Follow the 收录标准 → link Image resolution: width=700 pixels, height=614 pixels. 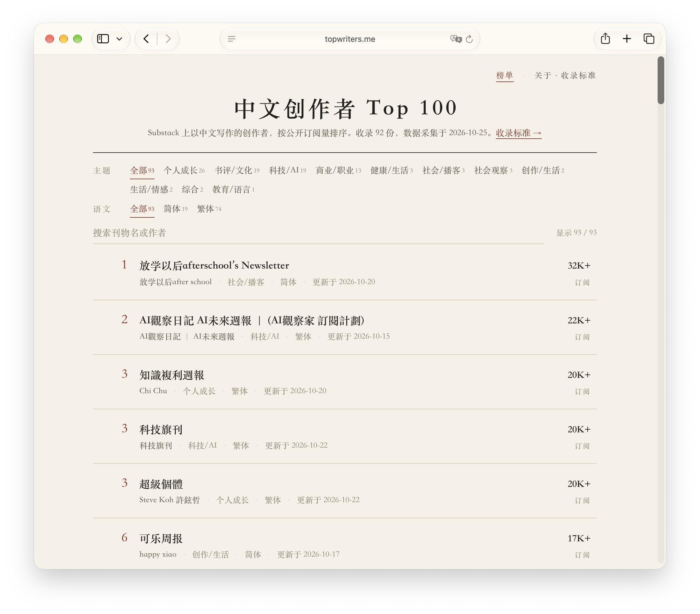pos(519,133)
